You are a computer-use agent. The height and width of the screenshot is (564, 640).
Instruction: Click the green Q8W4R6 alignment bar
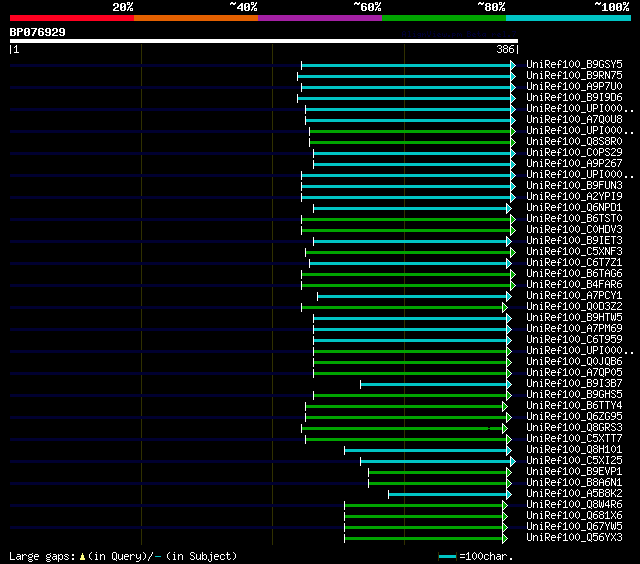[x=424, y=505]
